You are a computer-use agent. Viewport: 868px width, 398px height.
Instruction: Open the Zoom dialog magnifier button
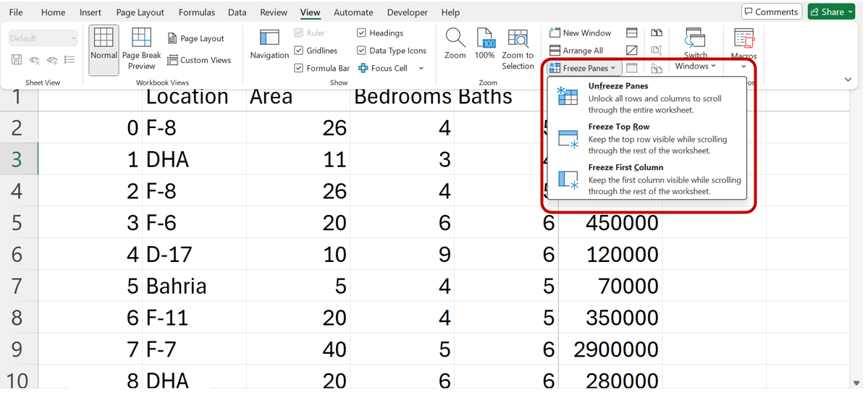coord(455,44)
